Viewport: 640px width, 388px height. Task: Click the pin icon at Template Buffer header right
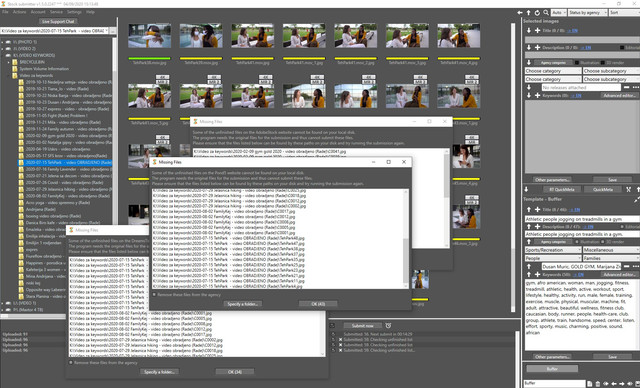tap(636, 200)
